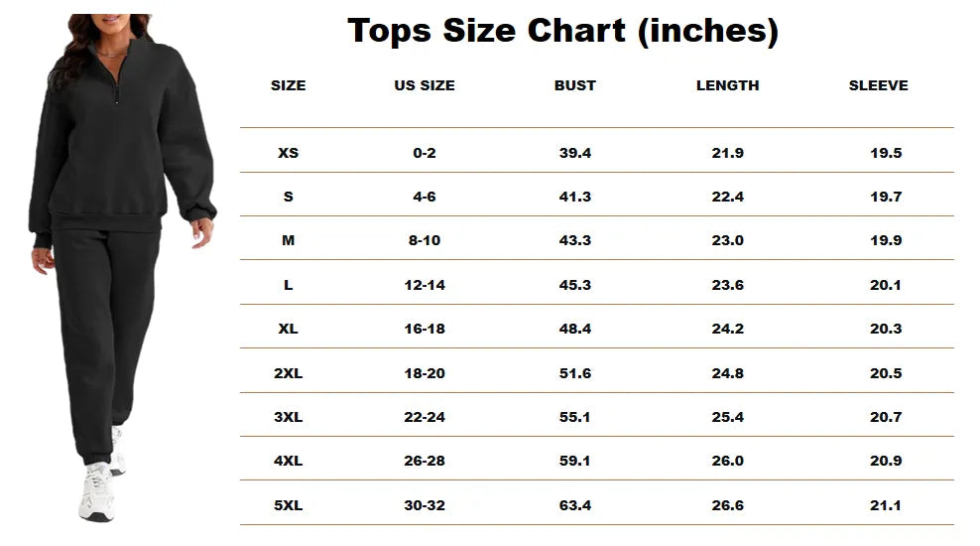Screen dimensions: 980x546
Task: Select the SIZE column header
Action: click(288, 85)
